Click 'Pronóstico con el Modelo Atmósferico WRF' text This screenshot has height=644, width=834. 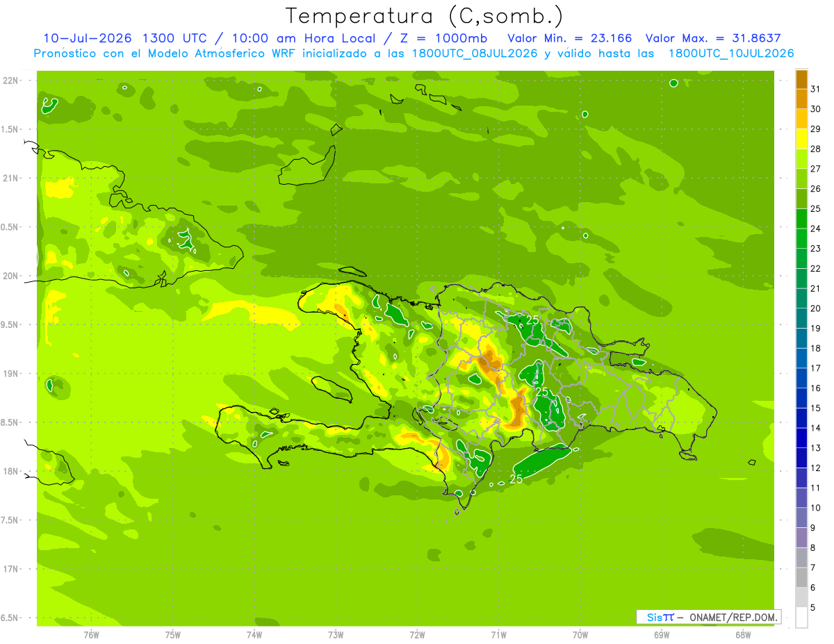(165, 53)
